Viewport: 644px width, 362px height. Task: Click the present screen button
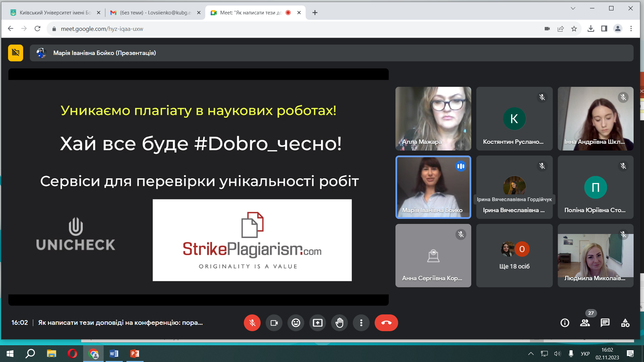click(x=318, y=323)
